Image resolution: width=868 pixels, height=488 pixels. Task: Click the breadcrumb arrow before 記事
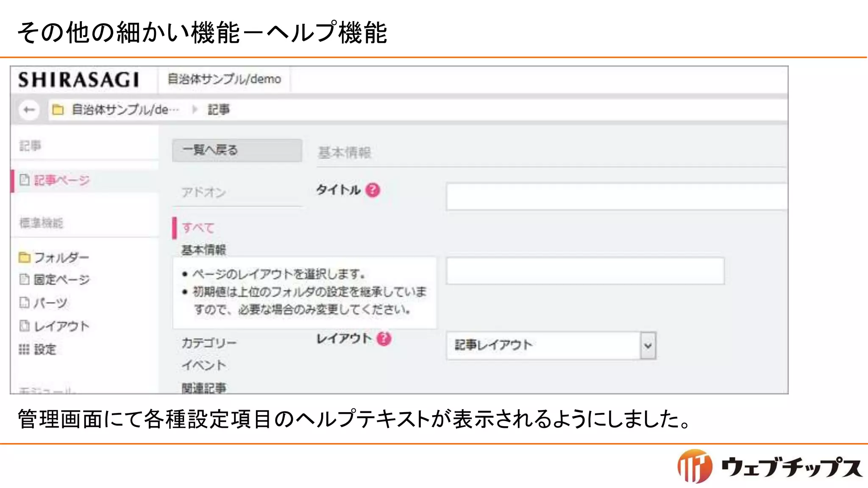click(195, 110)
